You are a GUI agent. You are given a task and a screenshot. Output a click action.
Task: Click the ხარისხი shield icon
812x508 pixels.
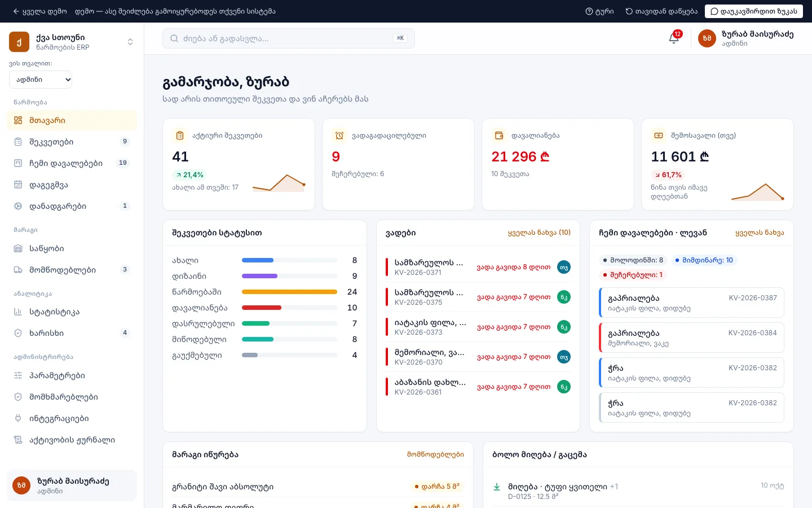pyautogui.click(x=18, y=333)
